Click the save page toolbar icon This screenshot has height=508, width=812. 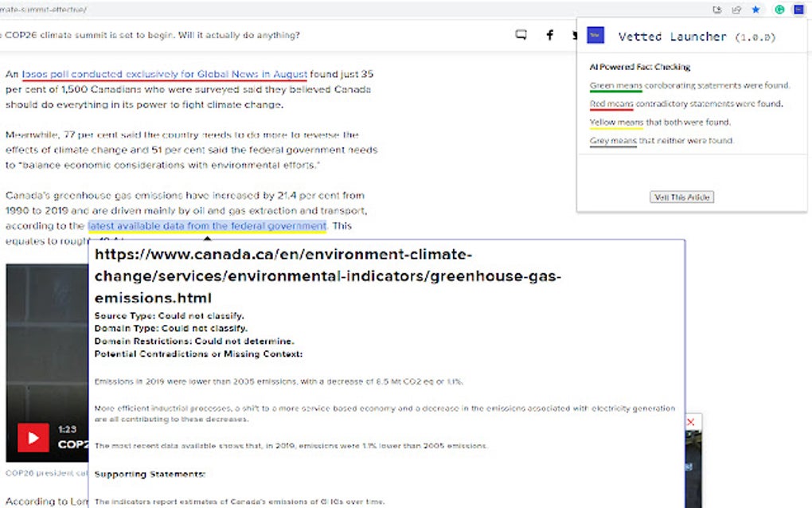(716, 10)
